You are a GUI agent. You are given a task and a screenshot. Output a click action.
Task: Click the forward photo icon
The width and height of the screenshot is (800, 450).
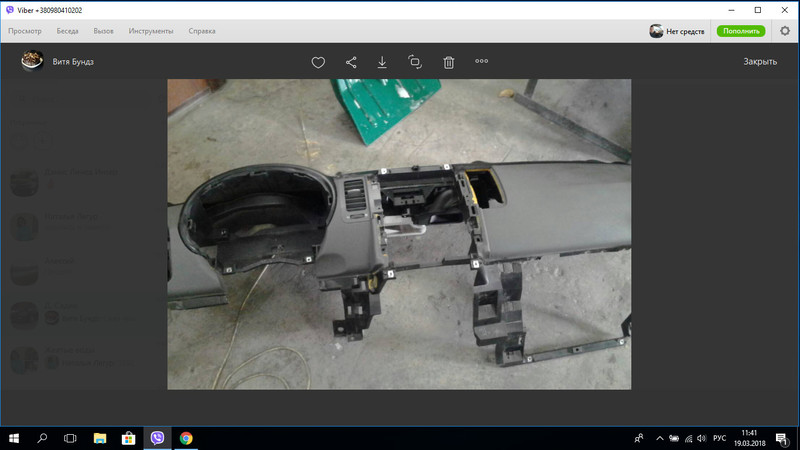pyautogui.click(x=415, y=62)
